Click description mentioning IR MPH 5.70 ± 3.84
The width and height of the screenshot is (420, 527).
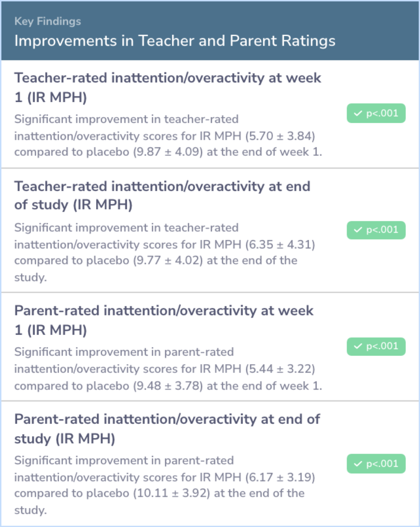[168, 136]
